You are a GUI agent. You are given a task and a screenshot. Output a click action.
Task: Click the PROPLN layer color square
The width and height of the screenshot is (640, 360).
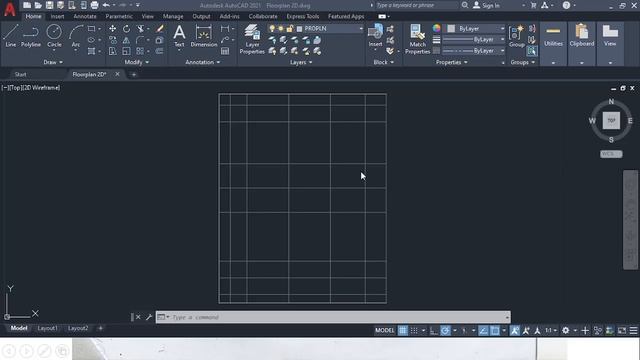click(x=299, y=29)
